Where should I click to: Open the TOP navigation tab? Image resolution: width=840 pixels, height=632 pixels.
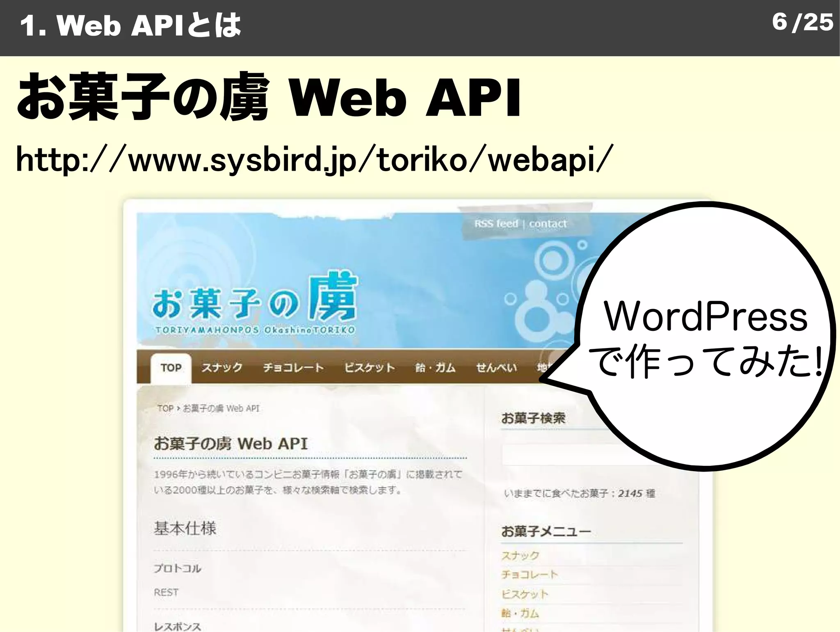click(171, 368)
